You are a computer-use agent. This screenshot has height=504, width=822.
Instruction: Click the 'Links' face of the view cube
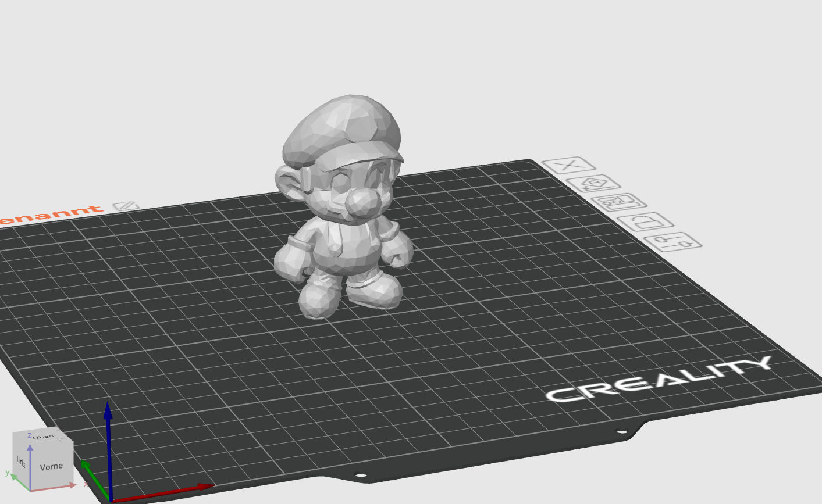pyautogui.click(x=22, y=462)
